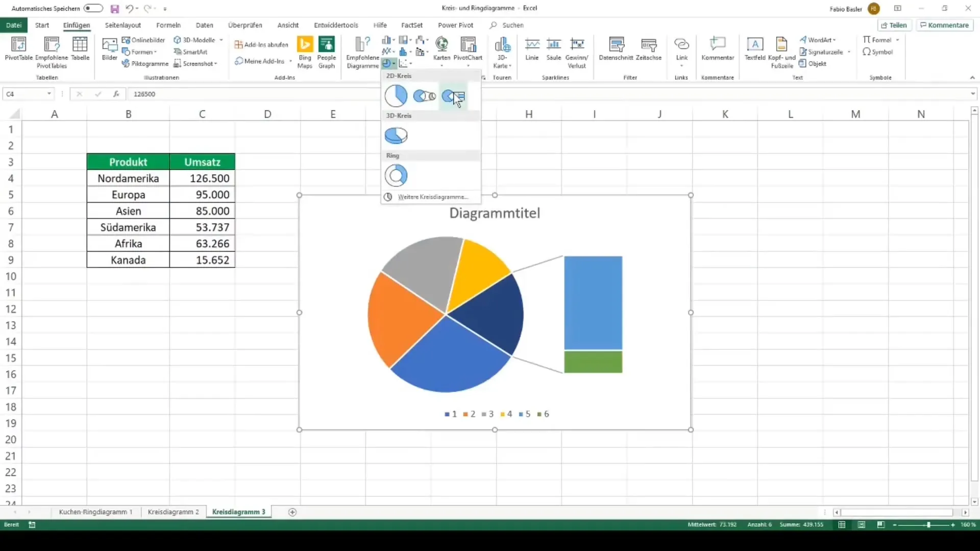The image size is (980, 551).
Task: Insert a Kommentar
Action: (718, 49)
